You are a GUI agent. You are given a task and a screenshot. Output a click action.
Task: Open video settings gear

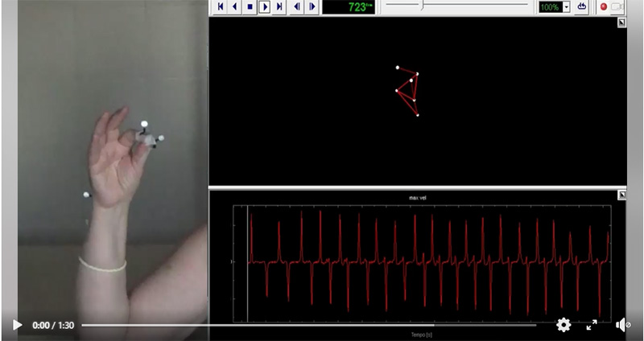pyautogui.click(x=563, y=325)
